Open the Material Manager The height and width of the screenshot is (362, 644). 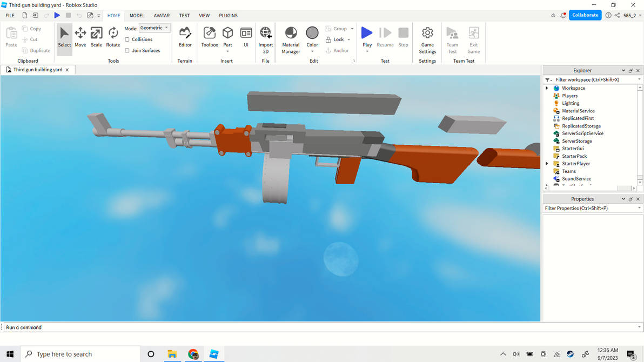[291, 41]
